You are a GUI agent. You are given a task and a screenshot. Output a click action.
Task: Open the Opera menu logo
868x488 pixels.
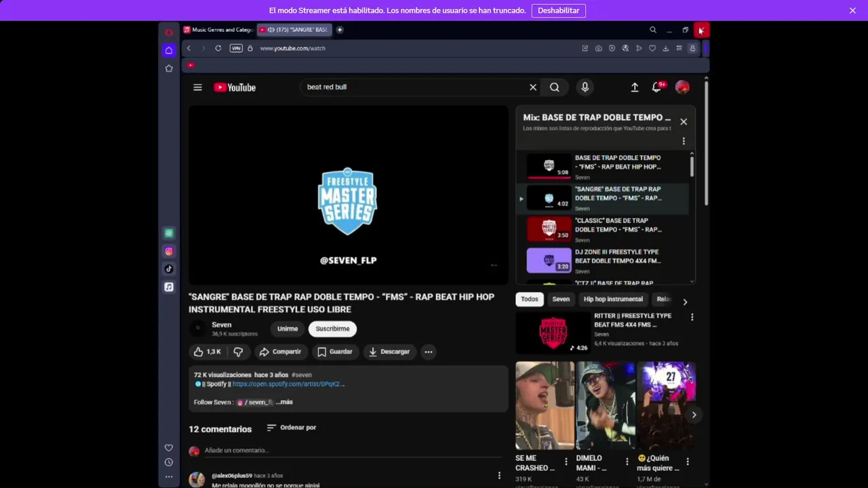(169, 32)
